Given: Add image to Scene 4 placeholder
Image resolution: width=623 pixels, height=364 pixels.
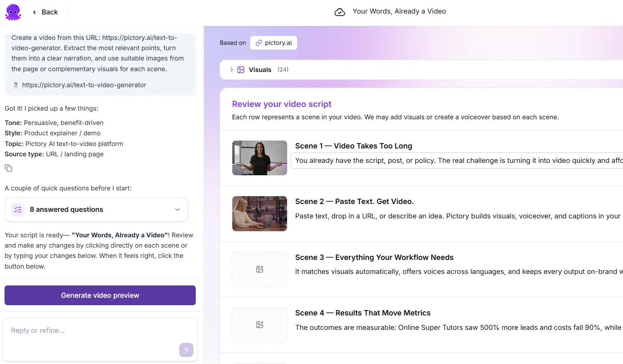Looking at the screenshot, I should pos(259,325).
